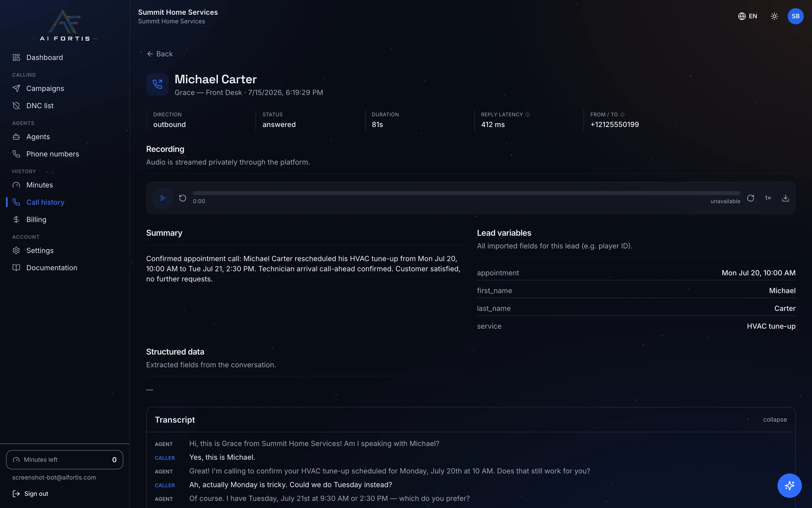Collapse the Transcript panel
The image size is (812, 508).
[775, 420]
